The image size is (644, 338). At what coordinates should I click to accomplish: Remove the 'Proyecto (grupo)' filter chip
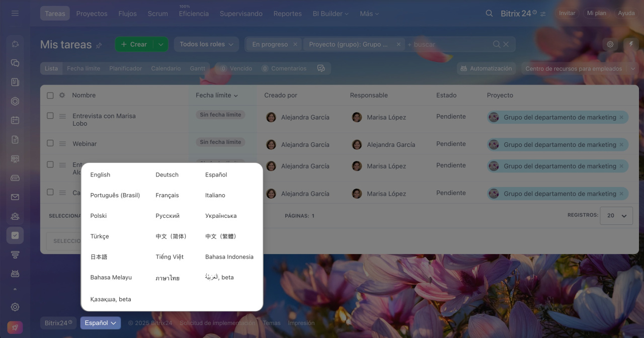pos(398,44)
